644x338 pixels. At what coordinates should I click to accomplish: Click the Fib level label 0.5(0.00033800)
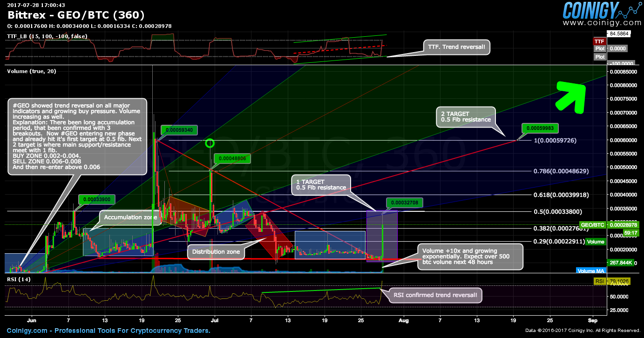point(558,211)
